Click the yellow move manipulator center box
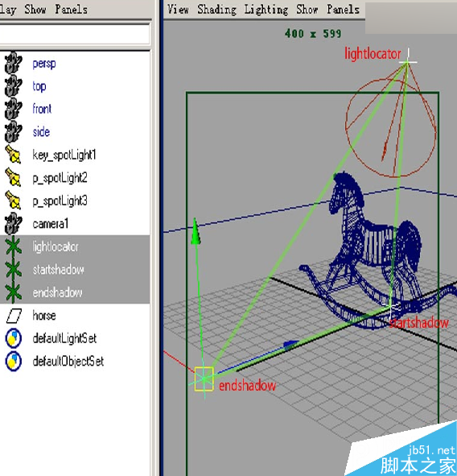The width and height of the screenshot is (457, 476). click(x=204, y=379)
